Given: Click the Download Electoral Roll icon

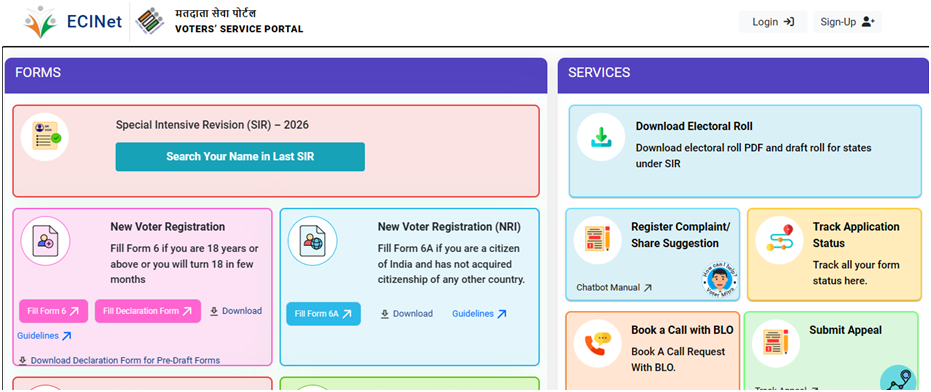Looking at the screenshot, I should 601,137.
